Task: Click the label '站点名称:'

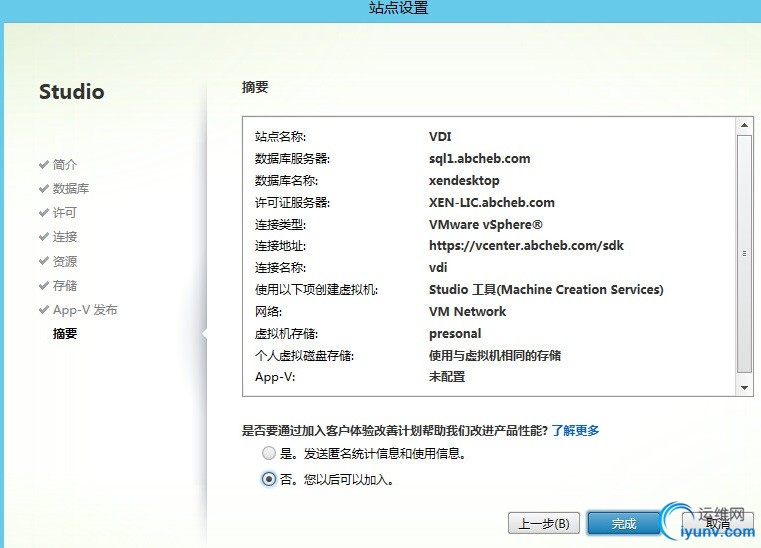Action: tap(280, 136)
